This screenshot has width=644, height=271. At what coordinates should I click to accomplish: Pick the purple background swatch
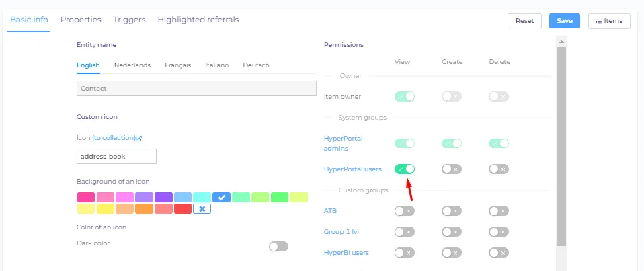point(163,198)
